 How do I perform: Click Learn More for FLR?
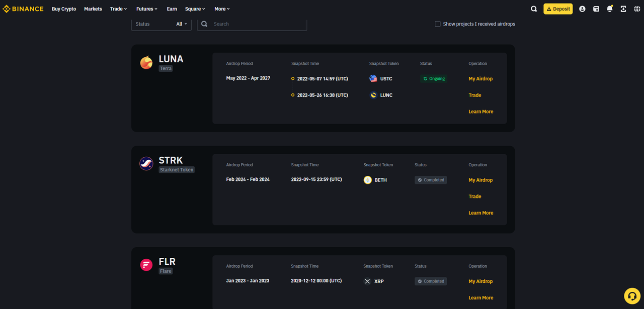[481, 298]
